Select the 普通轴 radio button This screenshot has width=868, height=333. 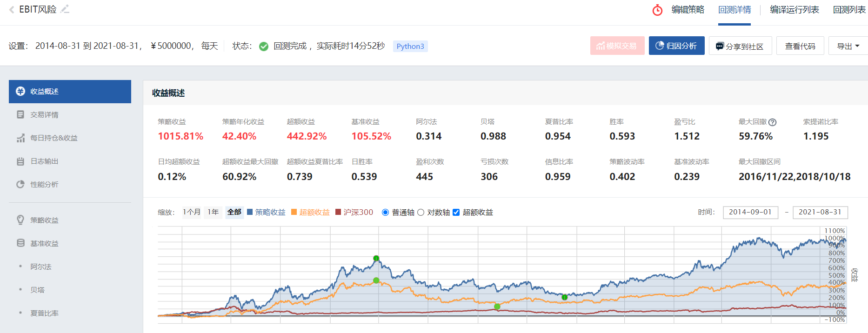[x=385, y=213]
